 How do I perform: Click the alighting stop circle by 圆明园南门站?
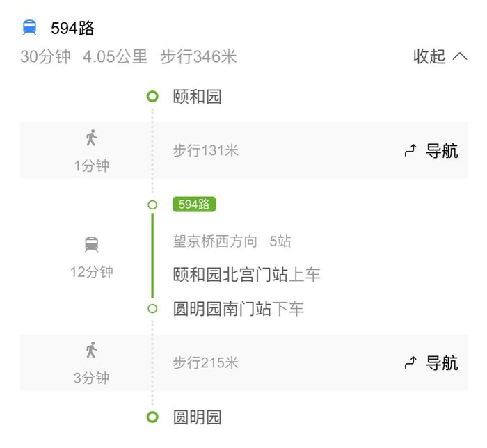pos(152,308)
